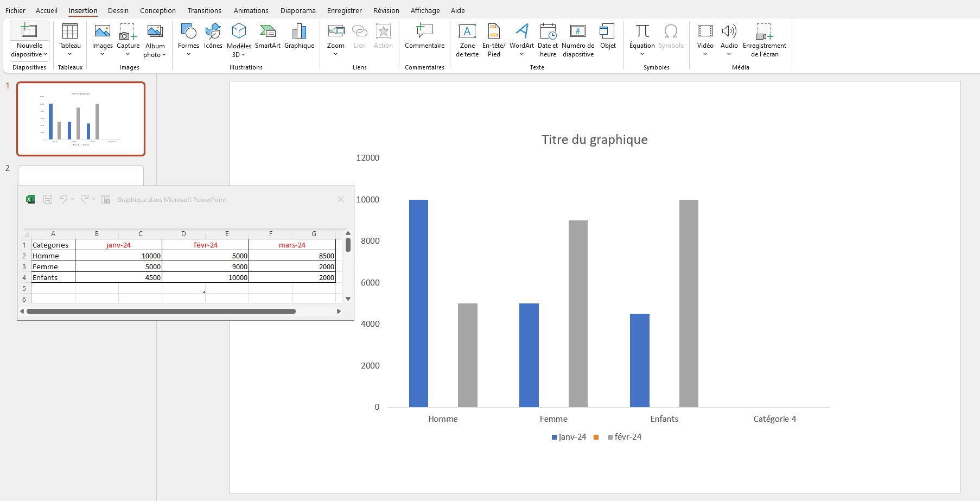
Task: Click the Commentaire button
Action: 424,37
